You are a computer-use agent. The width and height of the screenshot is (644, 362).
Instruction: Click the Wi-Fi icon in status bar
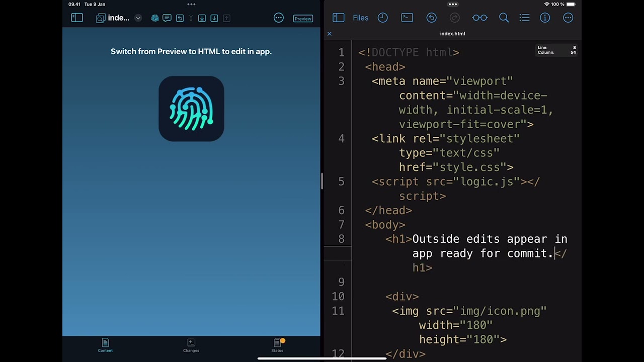[546, 4]
